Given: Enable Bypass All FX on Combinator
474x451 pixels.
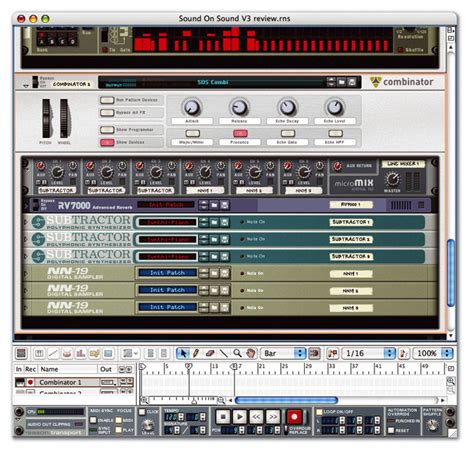Looking at the screenshot, I should pyautogui.click(x=107, y=113).
